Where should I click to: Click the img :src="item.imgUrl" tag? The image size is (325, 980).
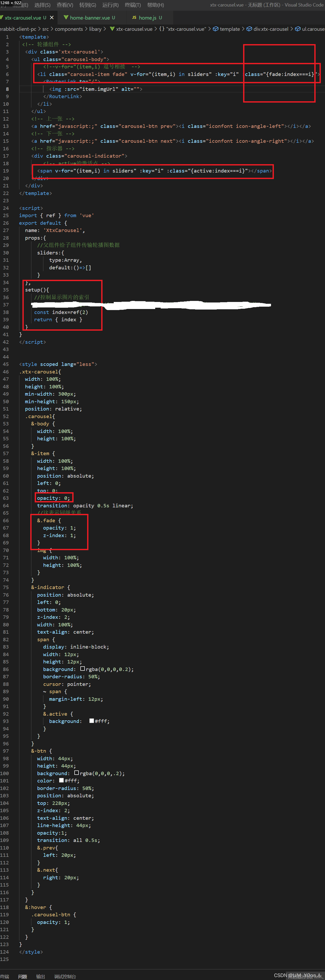tap(96, 89)
